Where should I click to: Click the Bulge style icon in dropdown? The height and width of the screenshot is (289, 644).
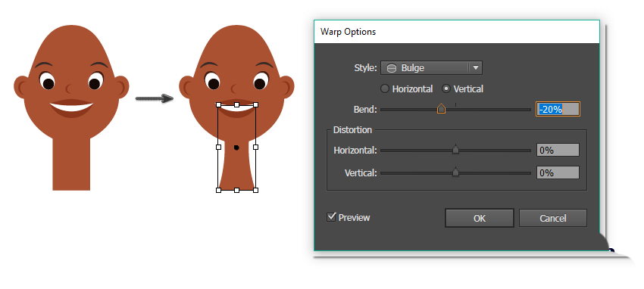392,68
